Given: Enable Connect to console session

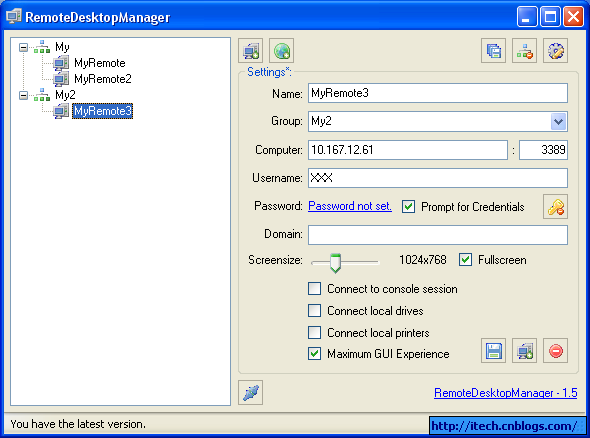Looking at the screenshot, I should click(x=315, y=289).
